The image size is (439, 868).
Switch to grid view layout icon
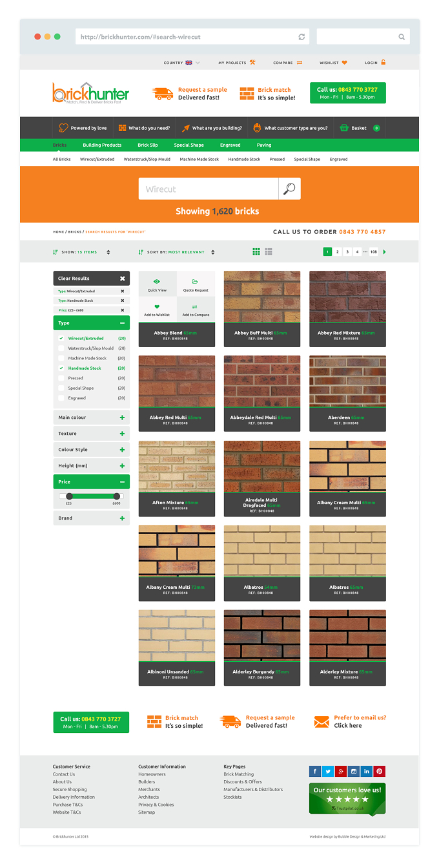point(256,251)
